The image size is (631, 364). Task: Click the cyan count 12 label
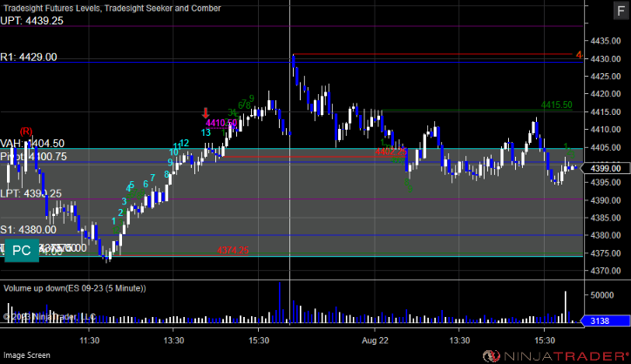point(184,143)
